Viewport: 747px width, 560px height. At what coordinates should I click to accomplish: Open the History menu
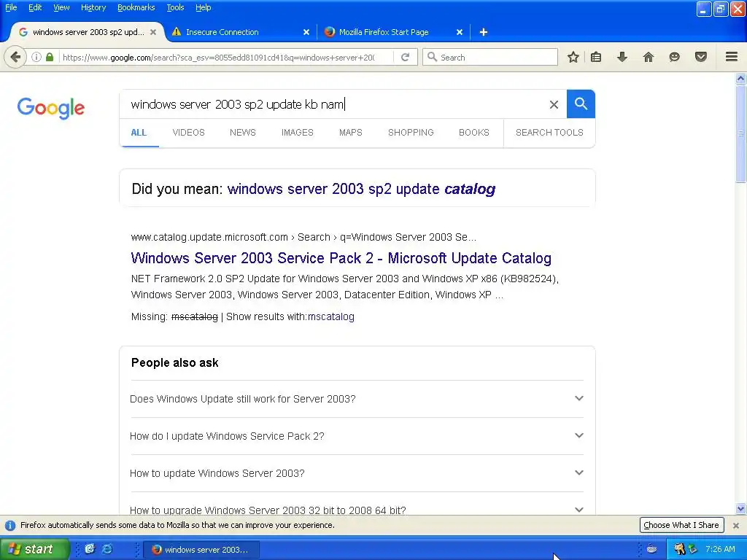(93, 7)
